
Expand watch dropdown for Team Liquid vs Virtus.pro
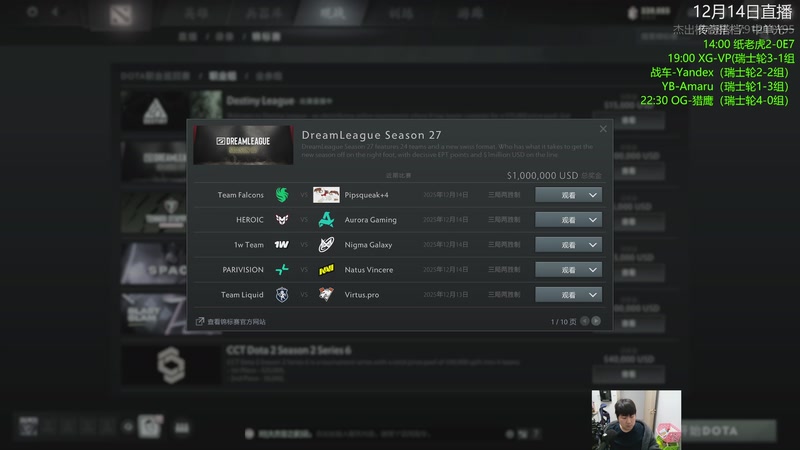[593, 294]
